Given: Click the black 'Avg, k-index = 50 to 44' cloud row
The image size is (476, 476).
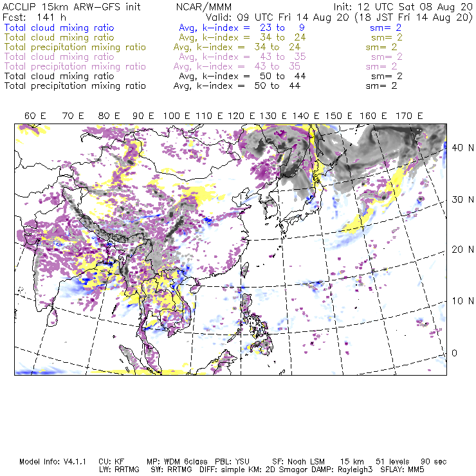Looking at the screenshot, I should (x=243, y=76).
